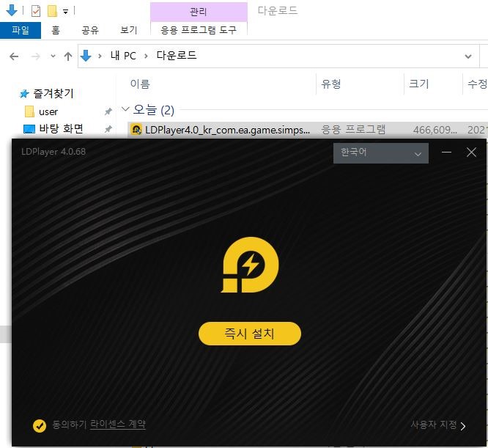Select 즐겨찾기 in the navigation pane

(x=53, y=93)
